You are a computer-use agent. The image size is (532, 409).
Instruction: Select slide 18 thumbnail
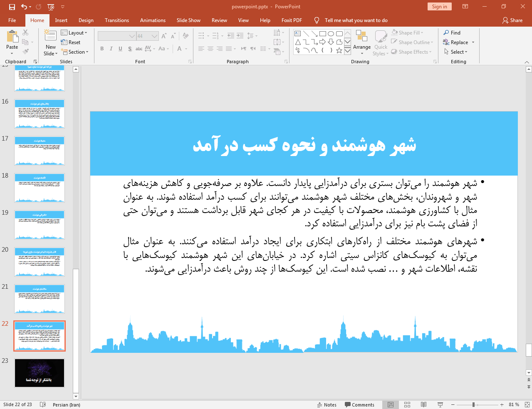pos(40,188)
